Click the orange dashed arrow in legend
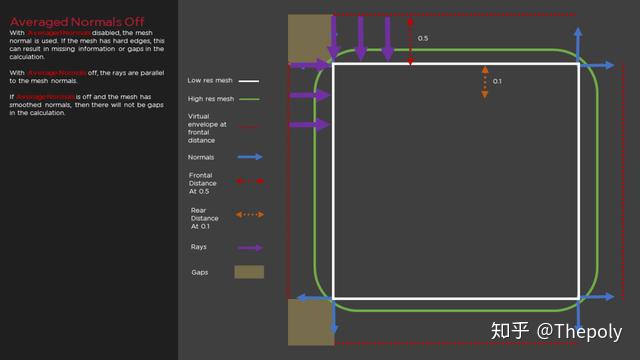 [x=250, y=214]
